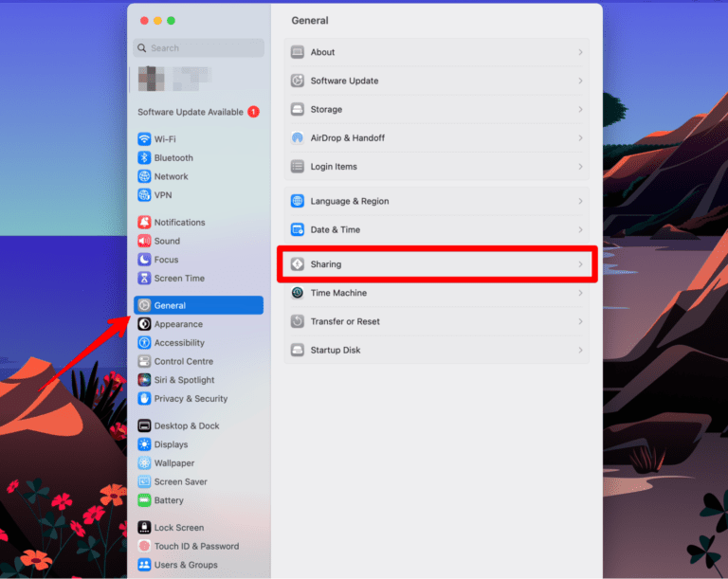728x579 pixels.
Task: Click the VPN sidebar icon
Action: [x=144, y=195]
